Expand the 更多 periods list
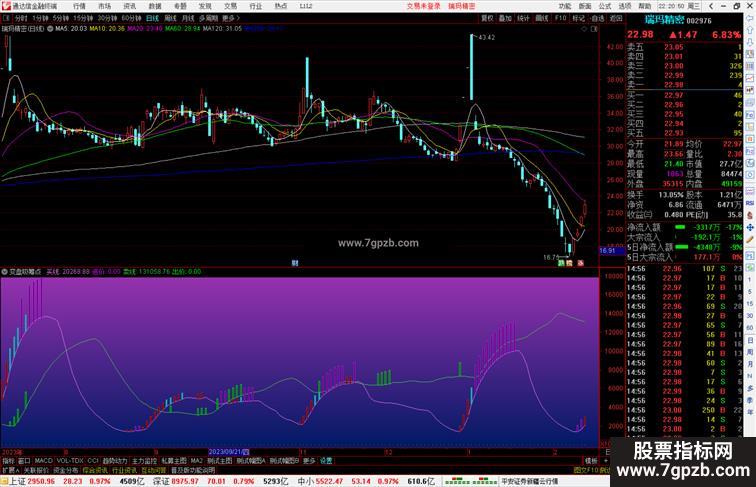The width and height of the screenshot is (756, 487). point(230,18)
